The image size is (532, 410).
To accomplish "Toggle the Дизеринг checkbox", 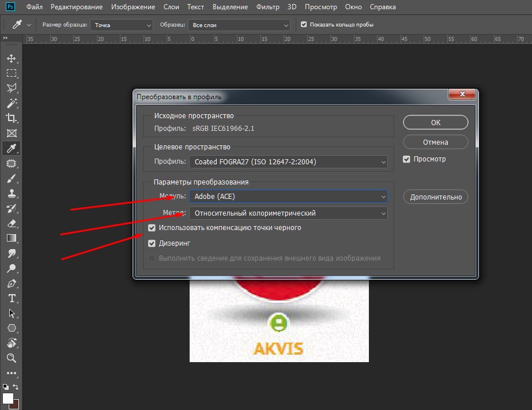I will 152,243.
